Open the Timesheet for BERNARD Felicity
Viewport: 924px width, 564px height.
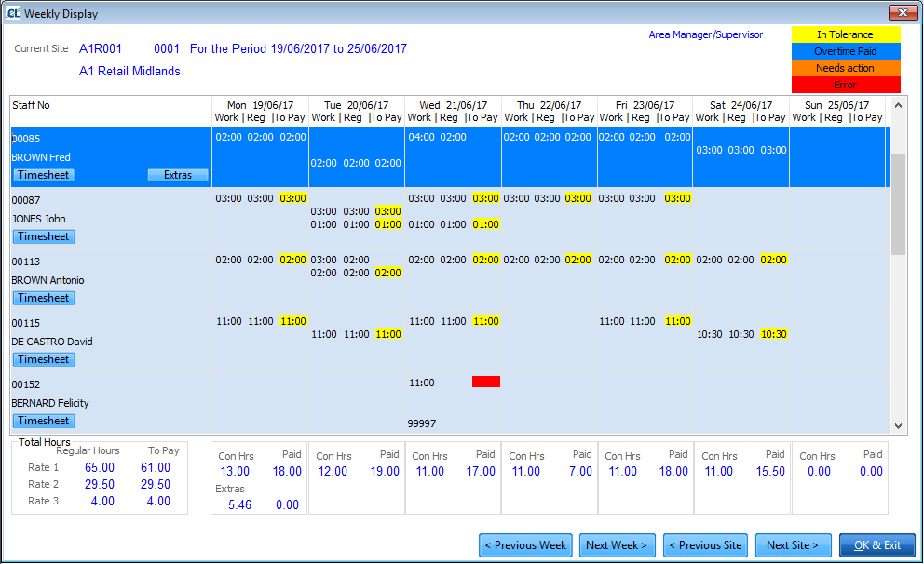(x=43, y=420)
